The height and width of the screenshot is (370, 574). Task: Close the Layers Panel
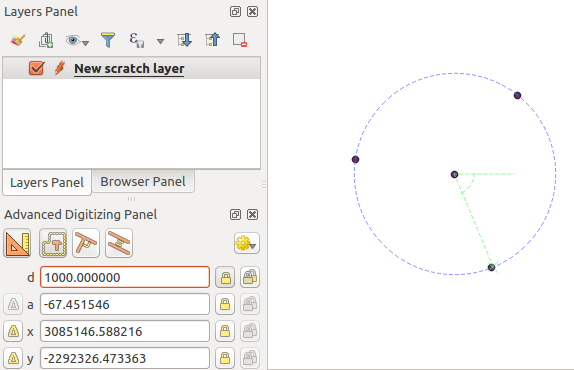[252, 12]
